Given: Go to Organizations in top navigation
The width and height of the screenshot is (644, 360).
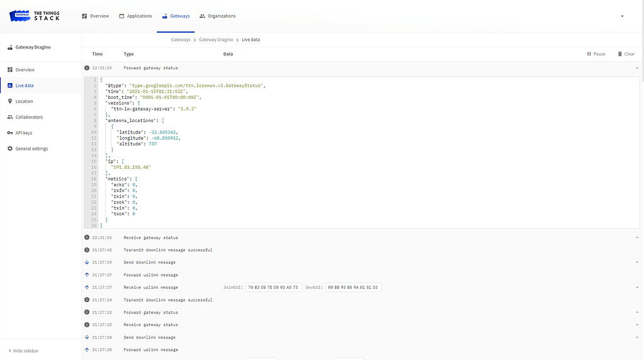Looking at the screenshot, I should pos(218,16).
